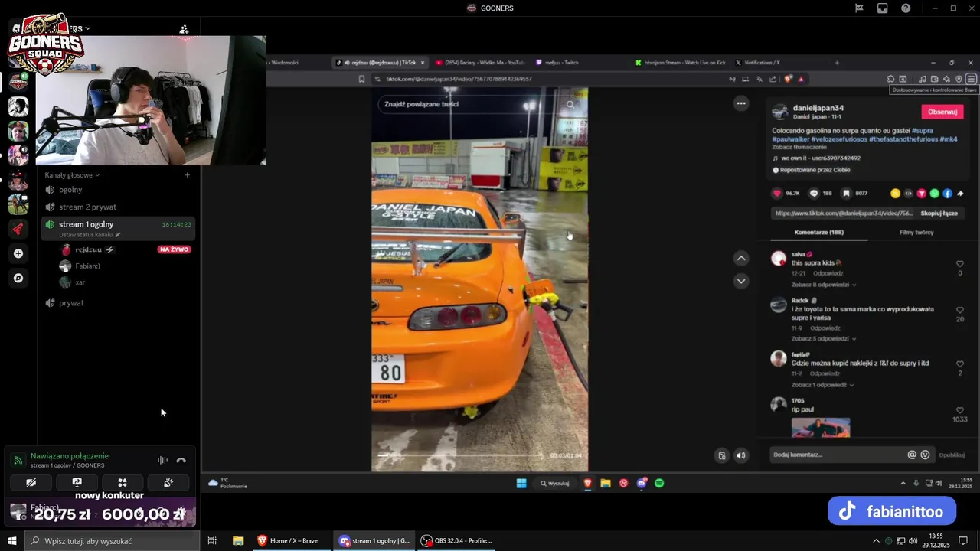Click the #supra hashtag
The height and width of the screenshot is (551, 980).
click(922, 131)
